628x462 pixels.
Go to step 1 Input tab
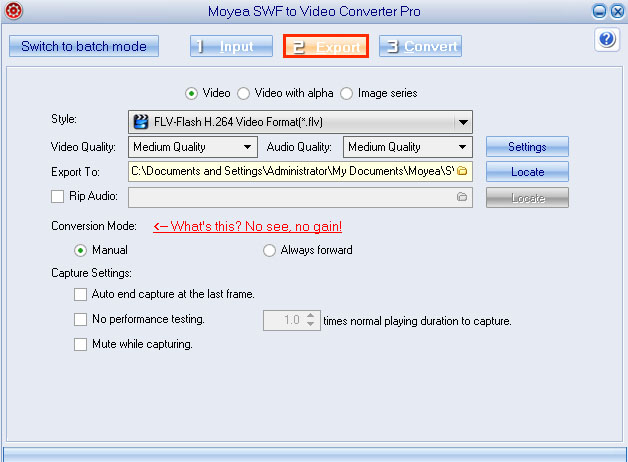(231, 46)
